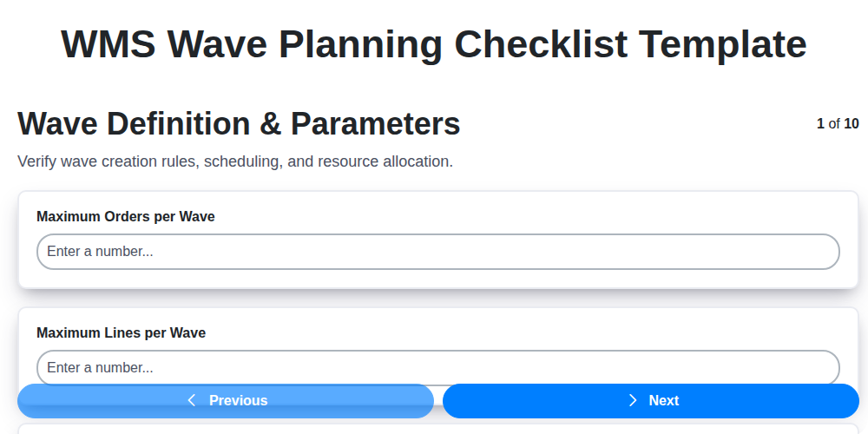
Task: Click the '1 of 10' page indicator
Action: point(838,123)
